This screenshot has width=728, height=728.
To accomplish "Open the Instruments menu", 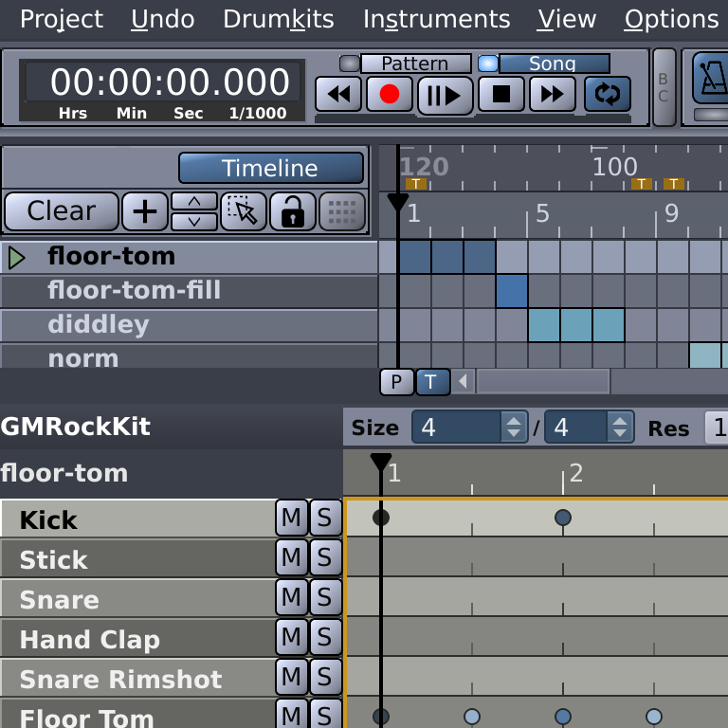I will click(436, 19).
